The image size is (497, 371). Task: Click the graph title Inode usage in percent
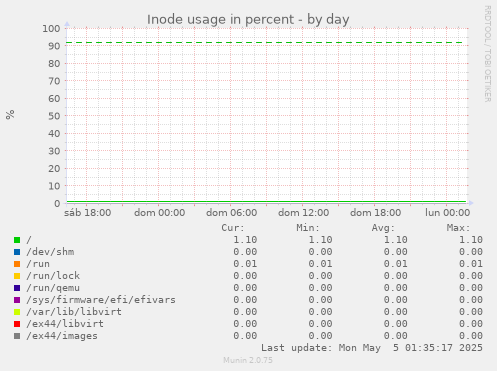point(248,20)
